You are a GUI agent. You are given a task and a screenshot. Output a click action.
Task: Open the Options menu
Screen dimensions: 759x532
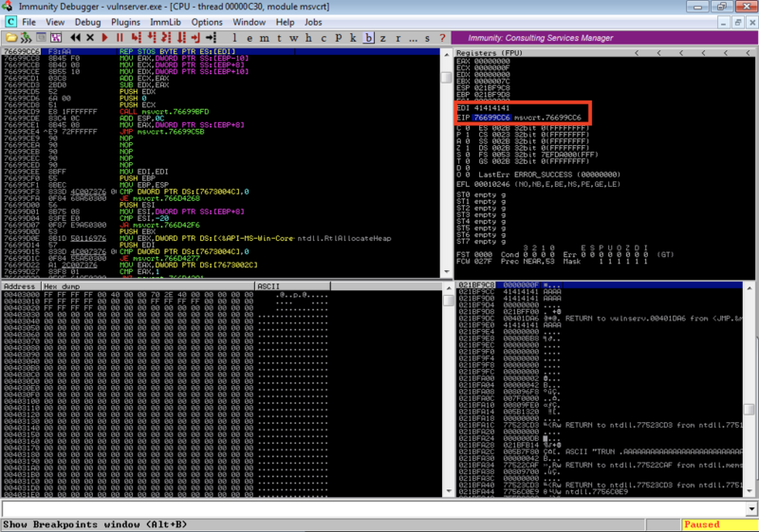(207, 22)
